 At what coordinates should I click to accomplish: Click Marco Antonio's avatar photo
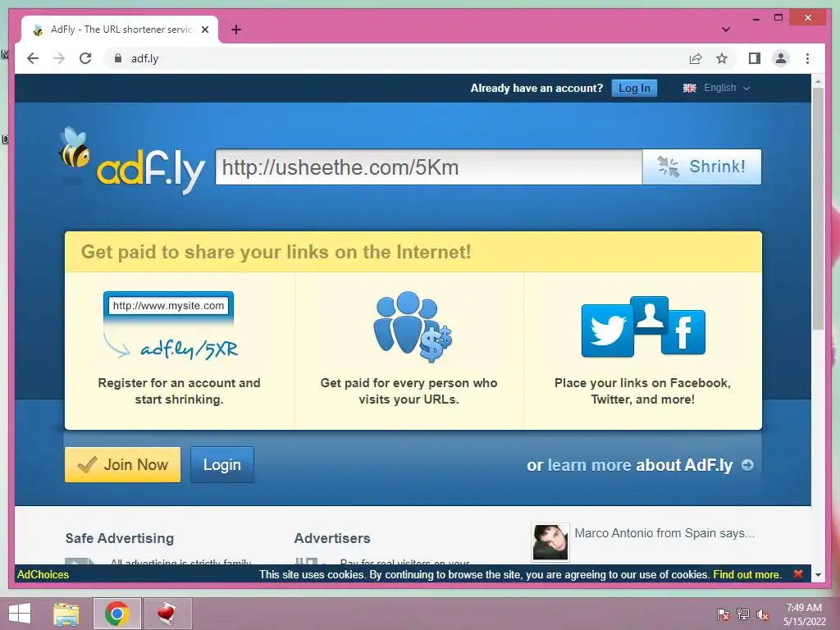click(x=550, y=542)
